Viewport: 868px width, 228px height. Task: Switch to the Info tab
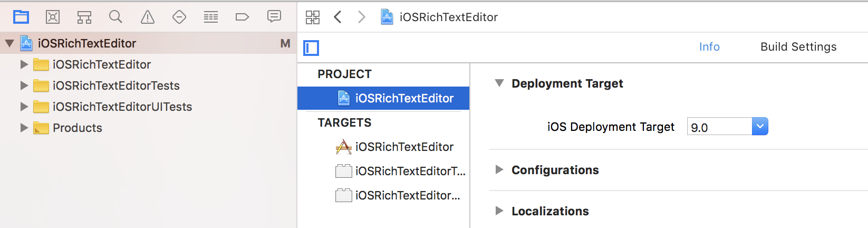point(709,47)
